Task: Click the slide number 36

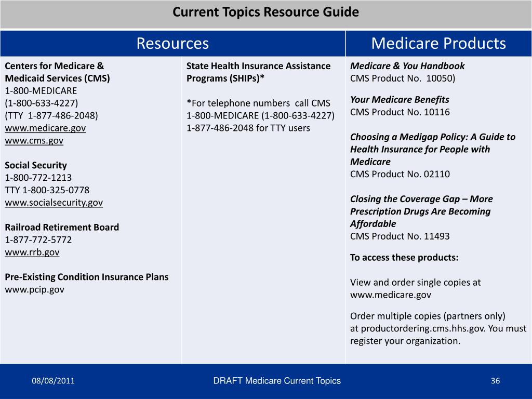Action: (495, 381)
